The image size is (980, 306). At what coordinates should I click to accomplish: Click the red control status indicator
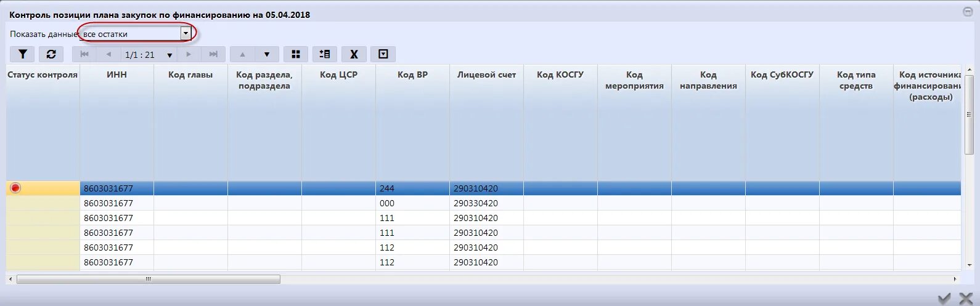click(15, 188)
